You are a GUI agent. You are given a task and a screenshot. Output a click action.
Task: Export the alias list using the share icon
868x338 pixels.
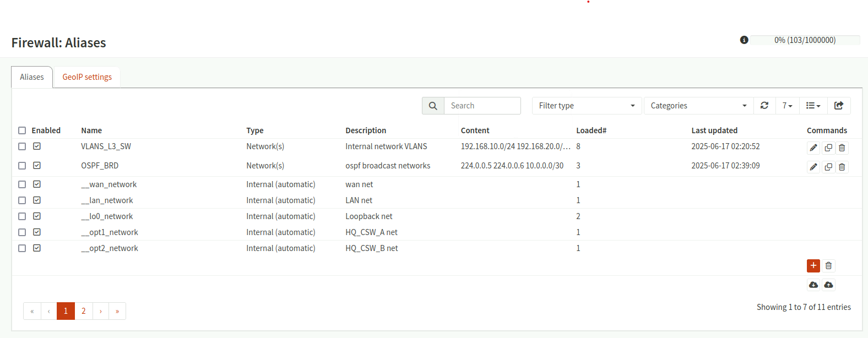click(x=839, y=106)
